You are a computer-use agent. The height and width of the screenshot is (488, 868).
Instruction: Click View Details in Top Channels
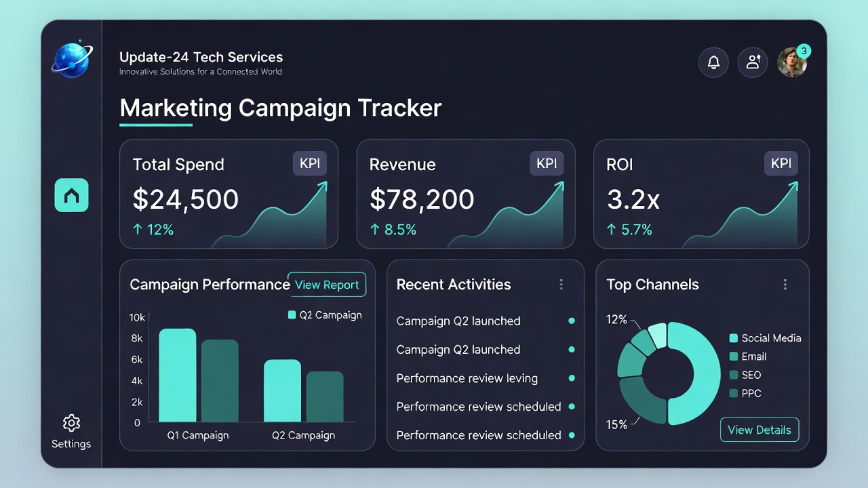[759, 430]
